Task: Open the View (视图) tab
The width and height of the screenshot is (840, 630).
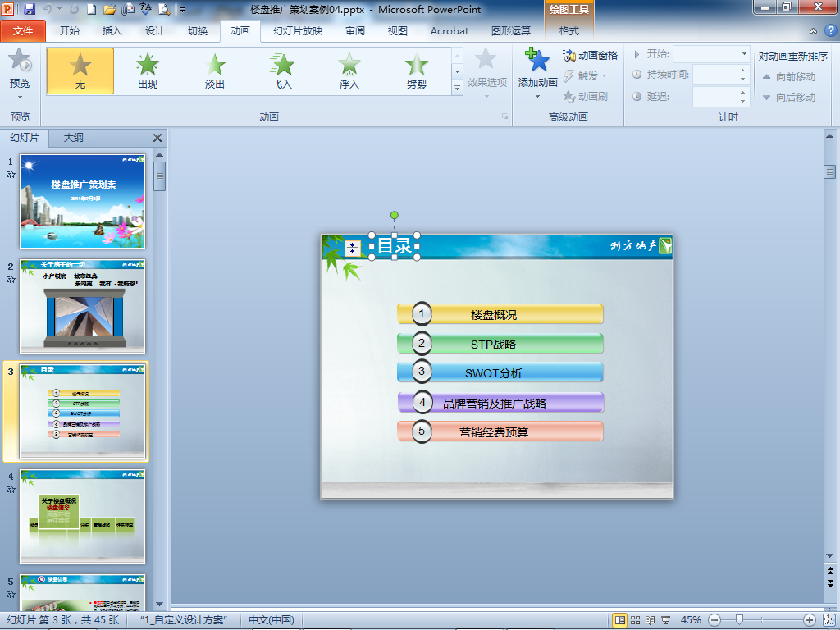Action: coord(398,30)
